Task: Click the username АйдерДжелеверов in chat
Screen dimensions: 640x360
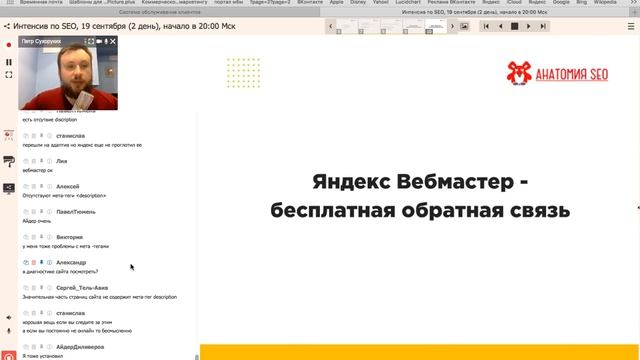Action: pos(80,347)
